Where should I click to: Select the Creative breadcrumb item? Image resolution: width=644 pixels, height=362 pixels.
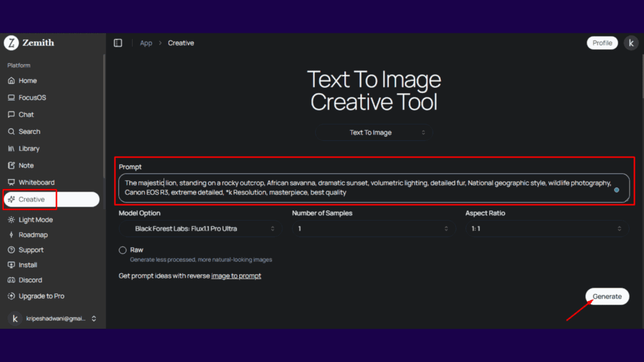[181, 43]
